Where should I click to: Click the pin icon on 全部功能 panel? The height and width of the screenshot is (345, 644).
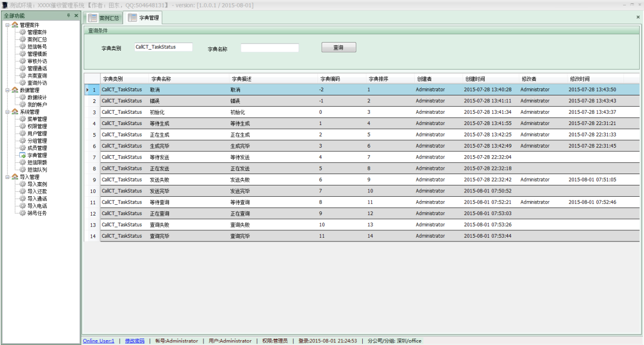click(68, 16)
